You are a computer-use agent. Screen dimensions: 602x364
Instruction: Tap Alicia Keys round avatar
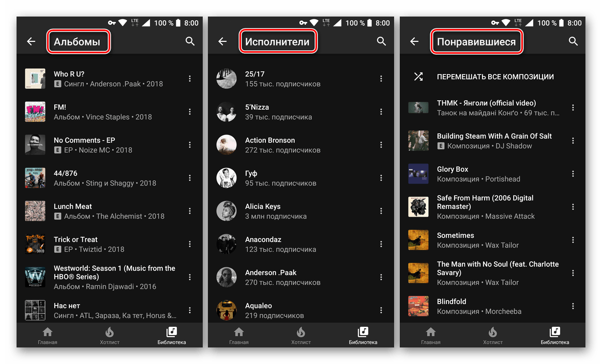pos(227,211)
